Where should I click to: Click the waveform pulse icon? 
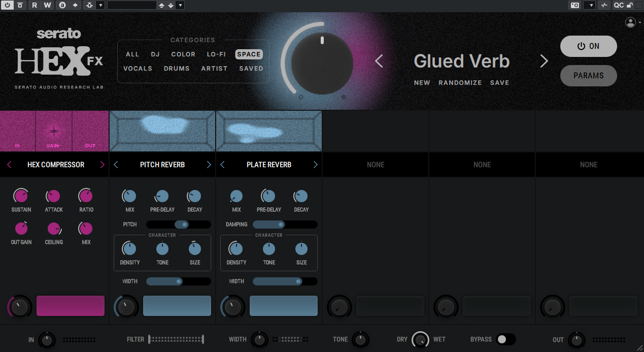coord(604,5)
